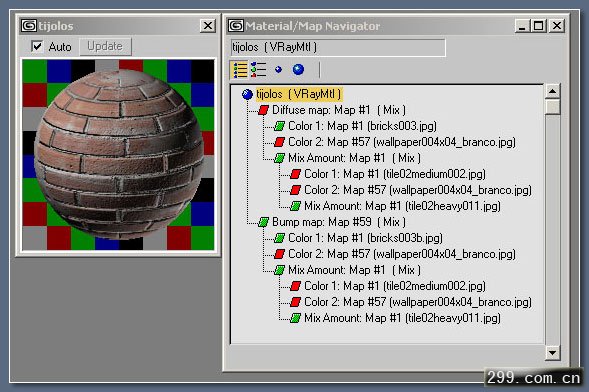This screenshot has width=589, height=392.
Task: Select Diffuse map: Map #1 (Mix)
Action: tap(338, 110)
